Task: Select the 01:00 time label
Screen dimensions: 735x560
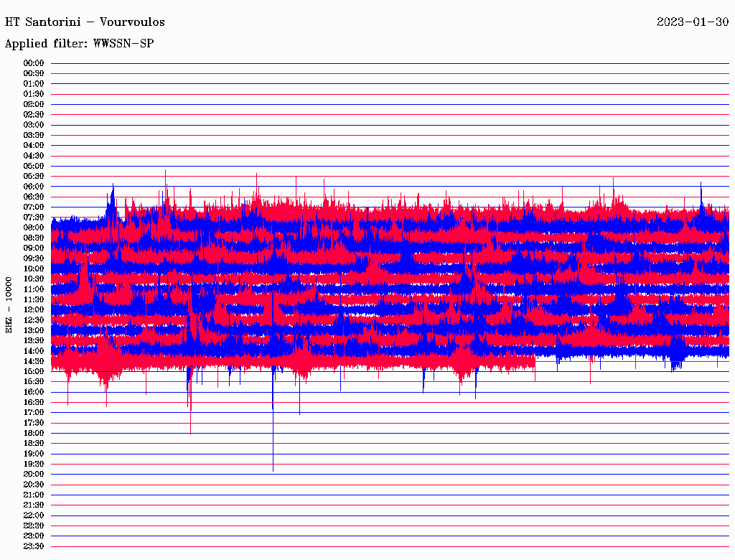Action: tap(34, 84)
